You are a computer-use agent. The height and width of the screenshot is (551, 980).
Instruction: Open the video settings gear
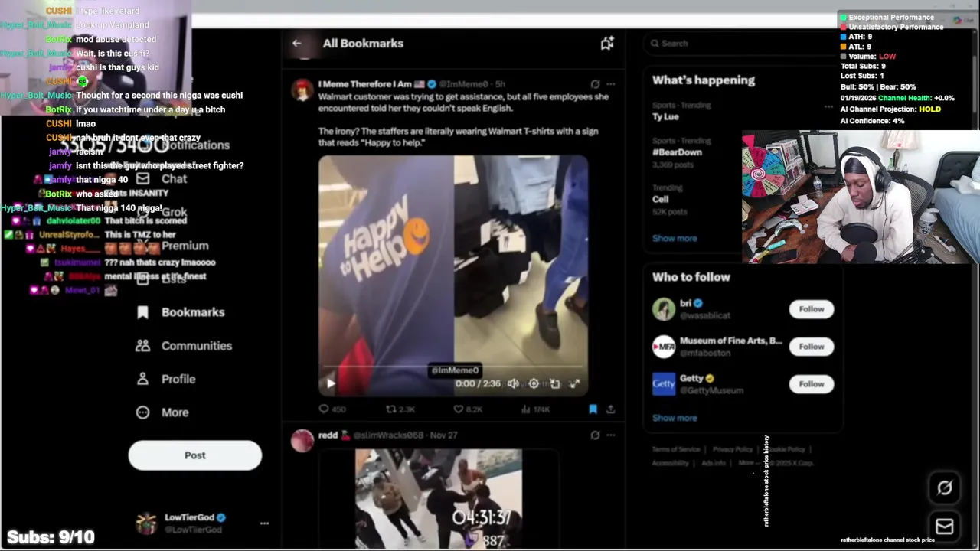click(x=534, y=383)
